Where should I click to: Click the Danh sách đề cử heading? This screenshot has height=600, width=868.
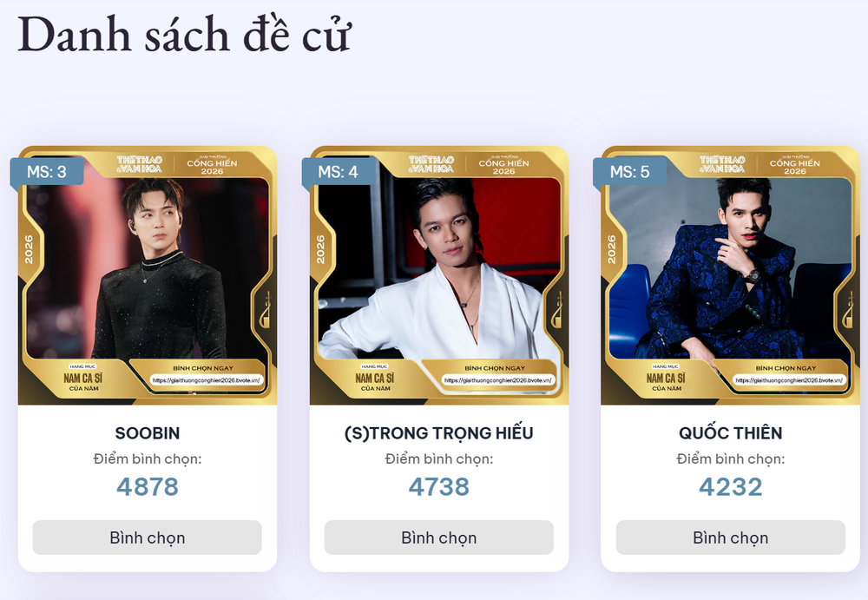click(x=184, y=35)
